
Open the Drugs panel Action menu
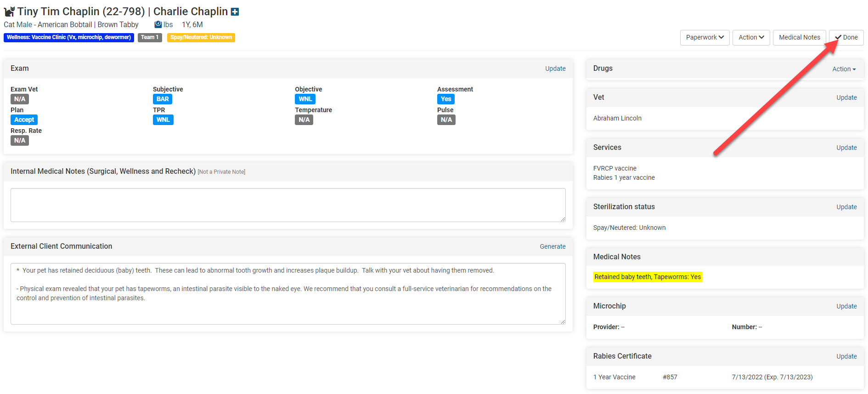click(x=844, y=69)
